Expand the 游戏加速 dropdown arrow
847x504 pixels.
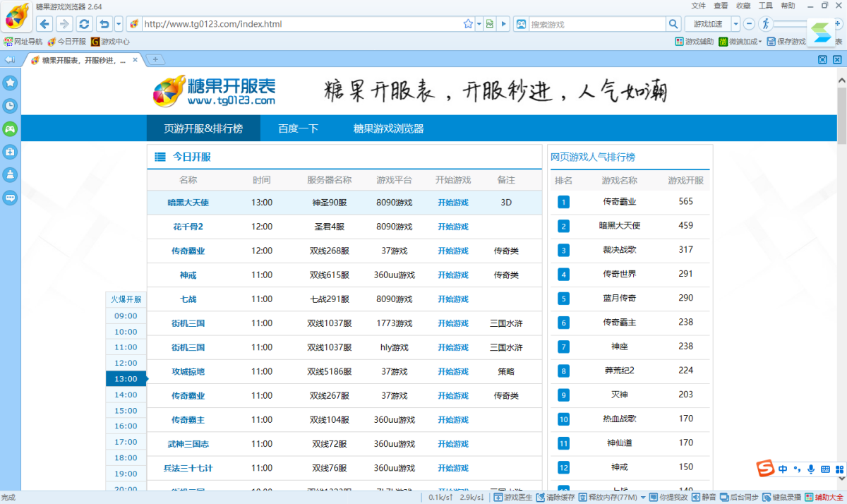735,23
